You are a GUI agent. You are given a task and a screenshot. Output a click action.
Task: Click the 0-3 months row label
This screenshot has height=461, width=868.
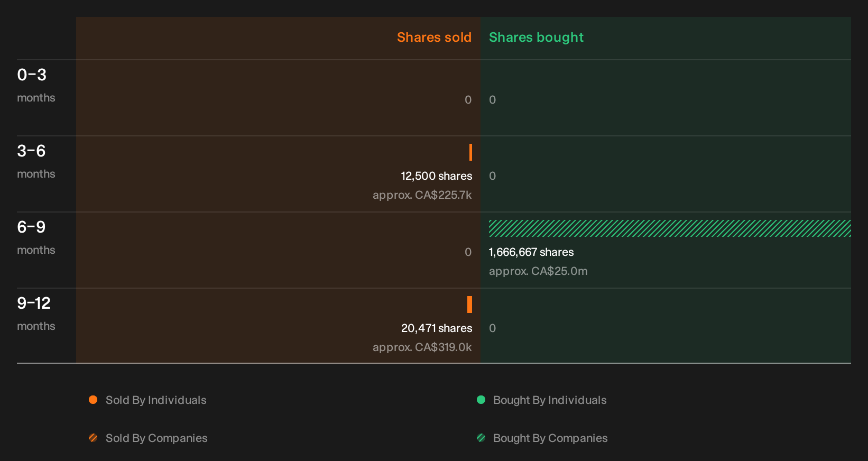(x=36, y=85)
